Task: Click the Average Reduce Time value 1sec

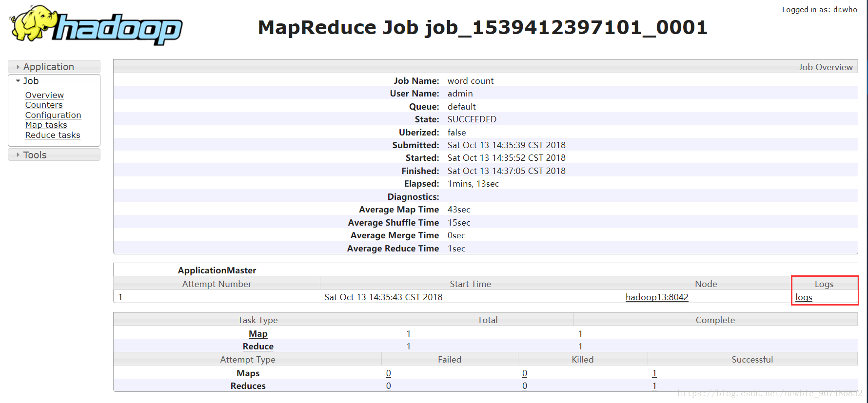Action: [x=456, y=249]
